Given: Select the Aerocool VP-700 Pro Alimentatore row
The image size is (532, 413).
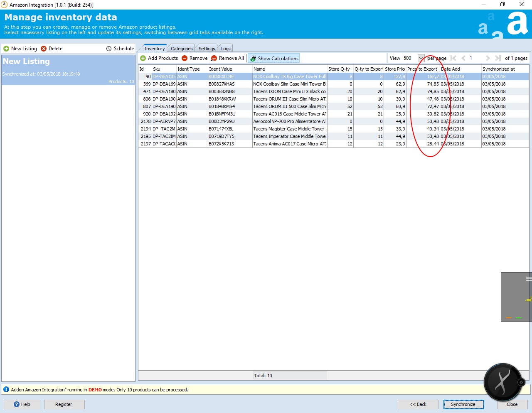Looking at the screenshot, I should point(333,121).
